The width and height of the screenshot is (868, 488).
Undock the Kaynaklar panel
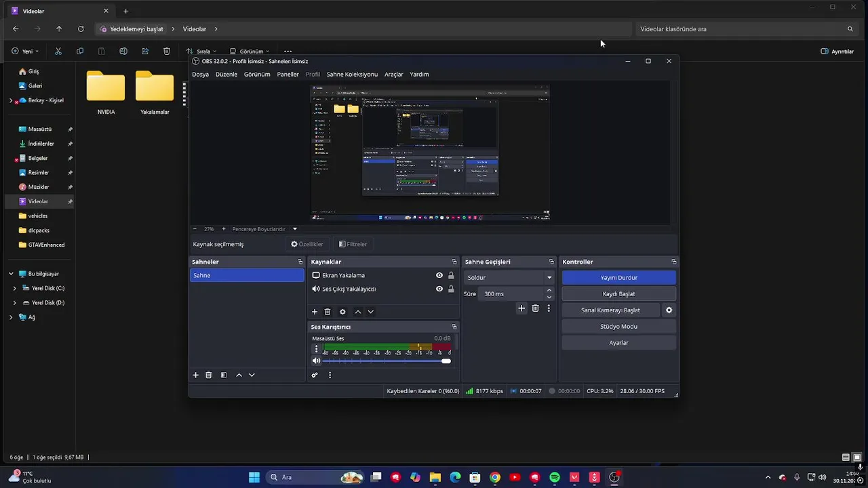pos(454,262)
